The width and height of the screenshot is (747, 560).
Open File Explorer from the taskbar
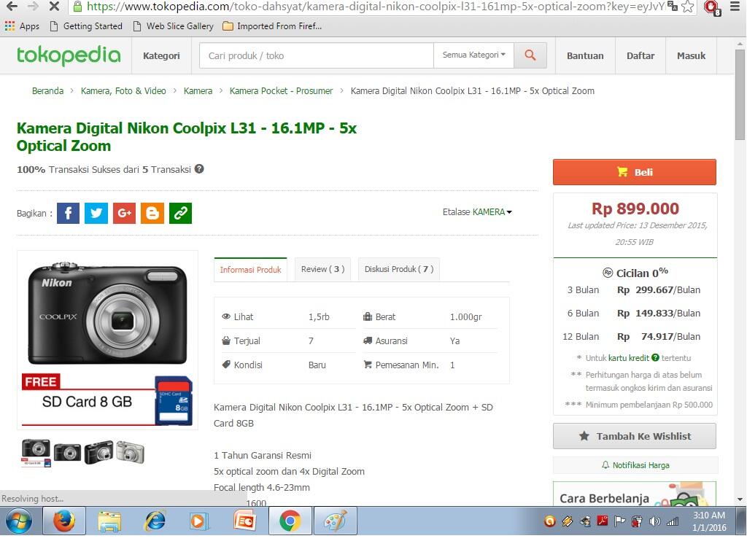pyautogui.click(x=109, y=521)
